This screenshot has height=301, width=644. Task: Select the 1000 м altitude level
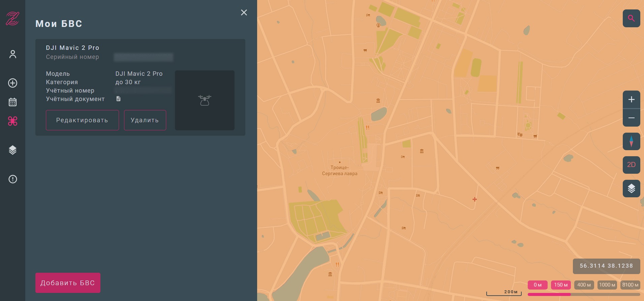tap(607, 285)
